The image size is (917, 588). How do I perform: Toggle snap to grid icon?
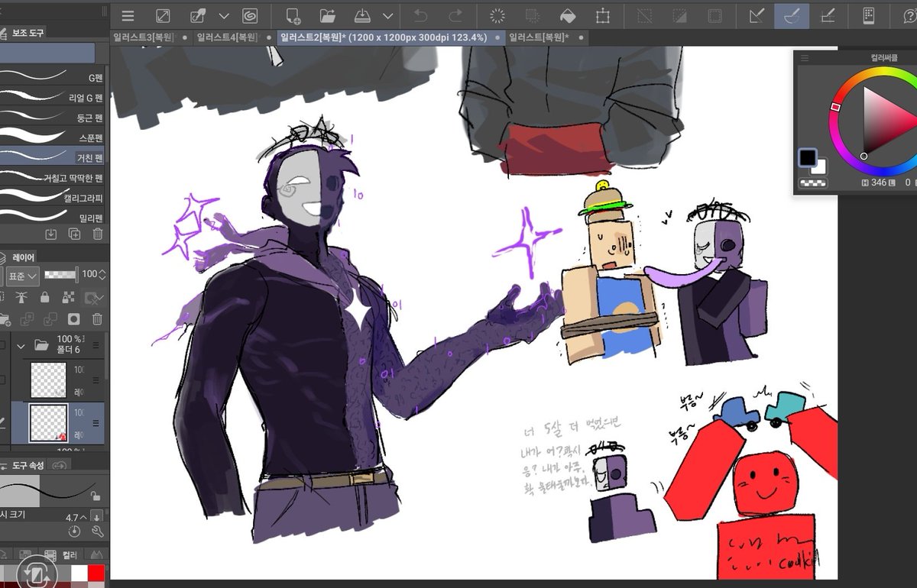[x=827, y=15]
